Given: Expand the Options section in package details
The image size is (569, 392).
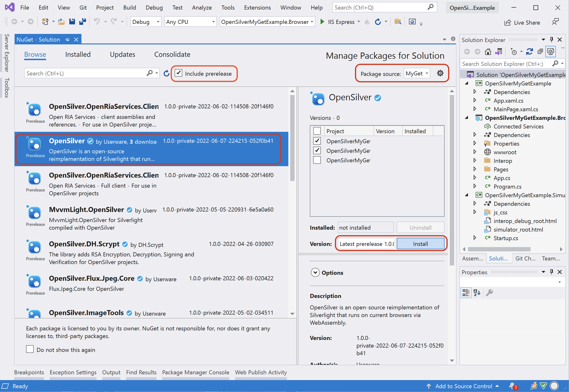Looking at the screenshot, I should pyautogui.click(x=315, y=272).
